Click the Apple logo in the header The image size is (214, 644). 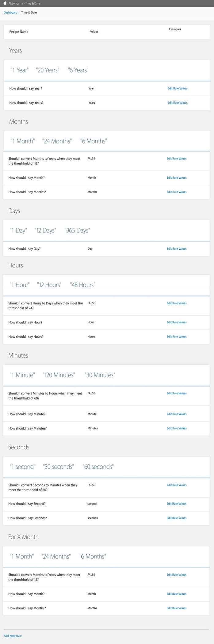point(5,3)
